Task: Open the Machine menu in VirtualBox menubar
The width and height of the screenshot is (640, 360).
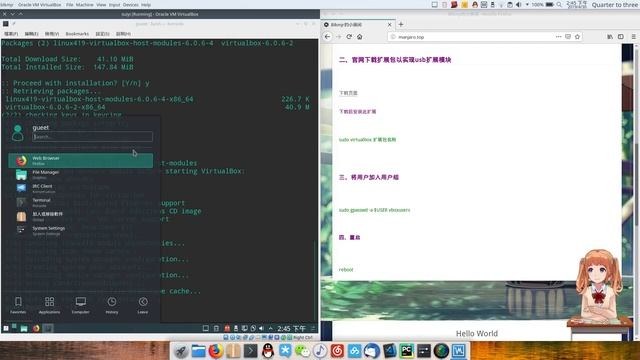Action: 84,5
